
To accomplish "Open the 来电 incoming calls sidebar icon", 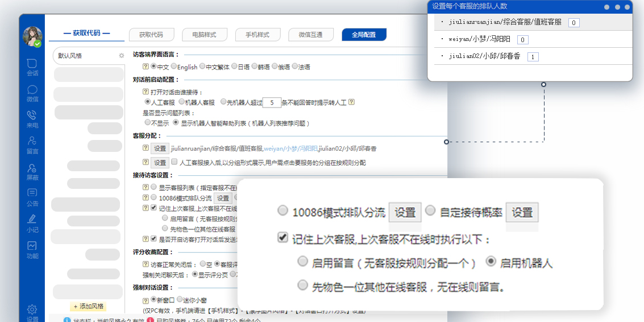I will click(x=32, y=118).
